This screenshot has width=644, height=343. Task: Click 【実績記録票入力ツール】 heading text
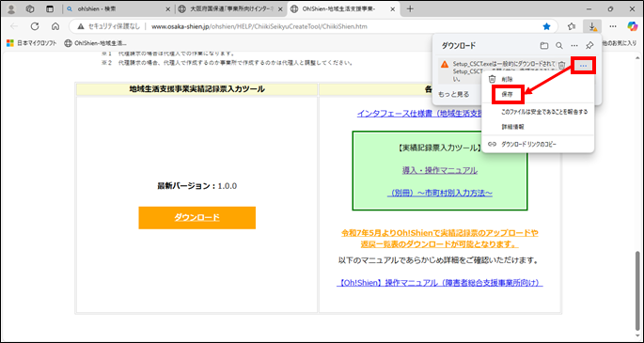pyautogui.click(x=440, y=148)
